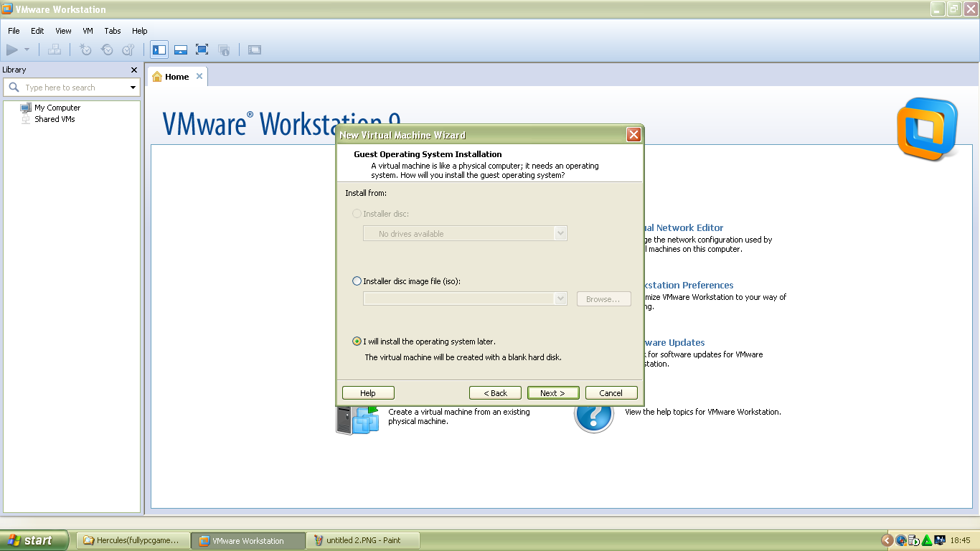
Task: Open the File menu
Action: click(x=14, y=31)
